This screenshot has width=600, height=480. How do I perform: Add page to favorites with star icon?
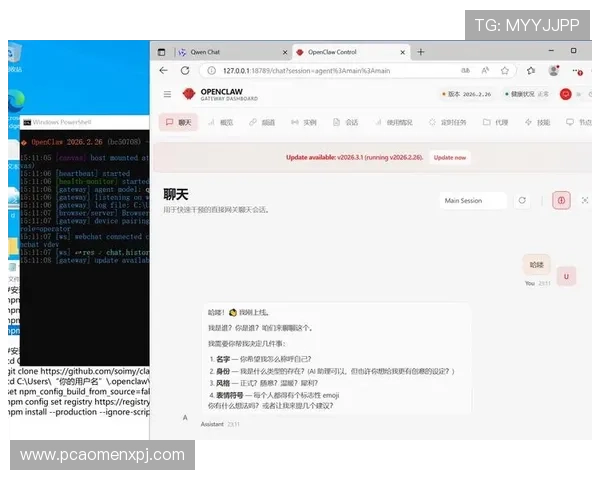[x=505, y=70]
